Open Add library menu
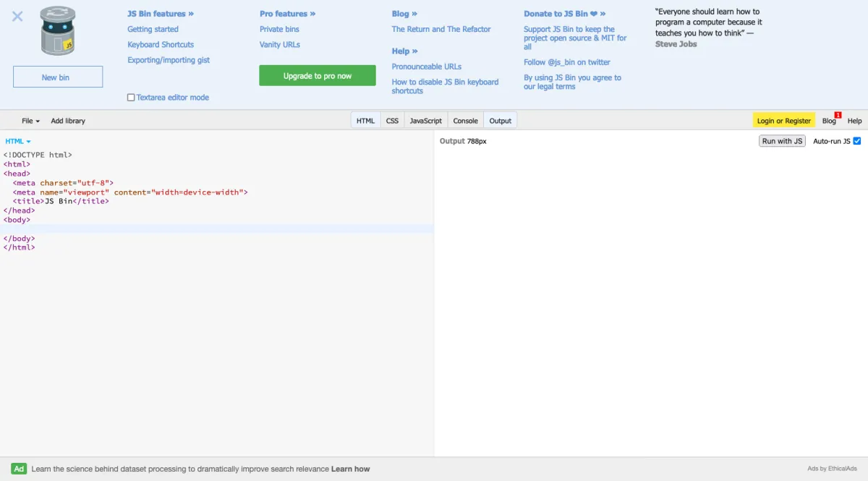This screenshot has width=868, height=481. (x=68, y=121)
